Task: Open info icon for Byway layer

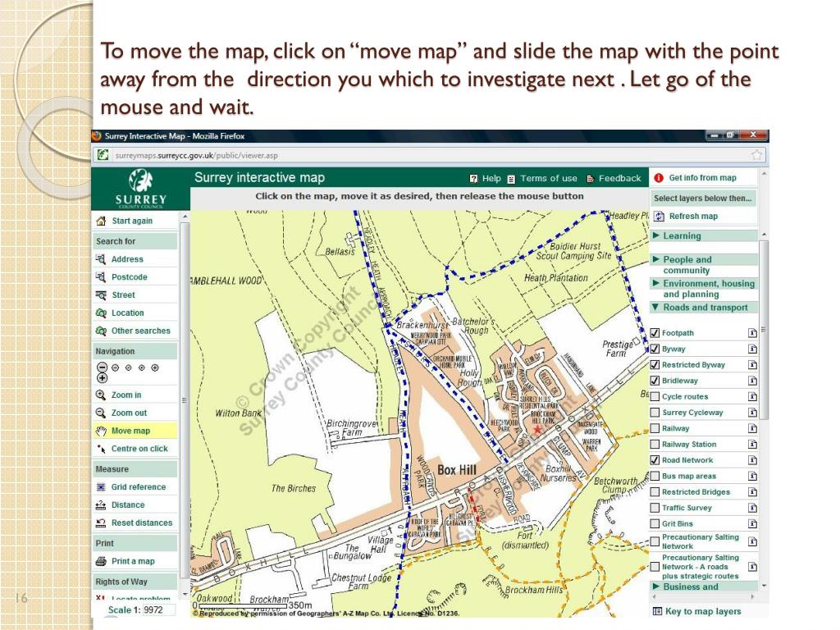Action: [x=753, y=349]
